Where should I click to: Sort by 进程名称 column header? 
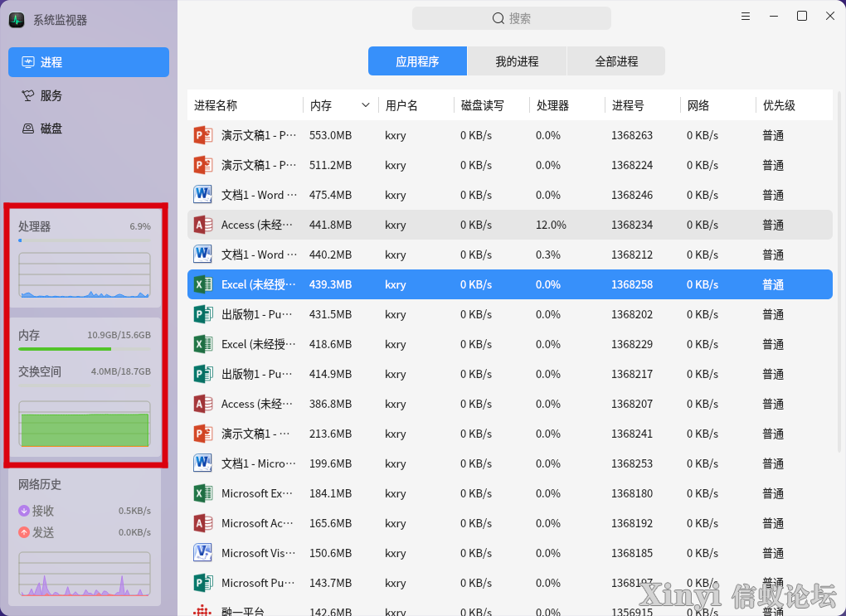(x=245, y=105)
